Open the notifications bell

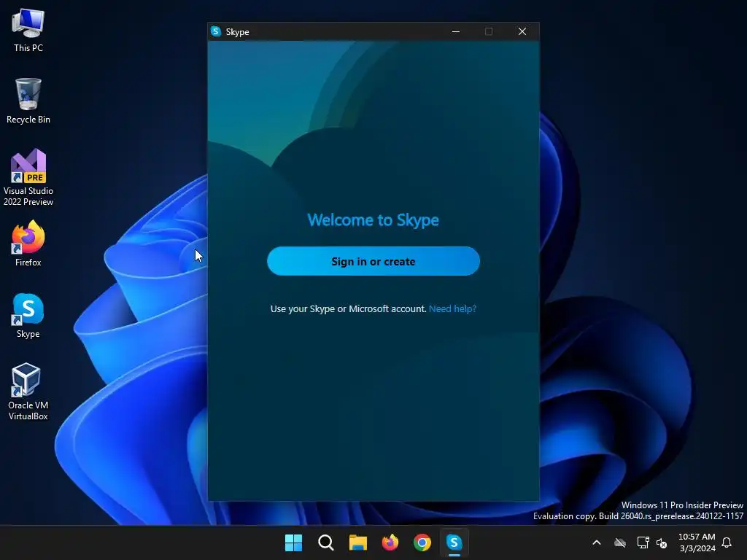pyautogui.click(x=727, y=542)
